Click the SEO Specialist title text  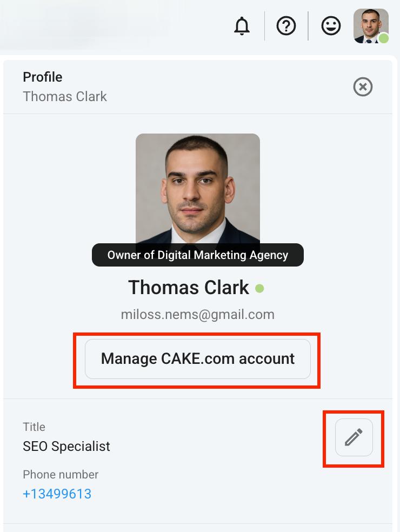tap(66, 446)
